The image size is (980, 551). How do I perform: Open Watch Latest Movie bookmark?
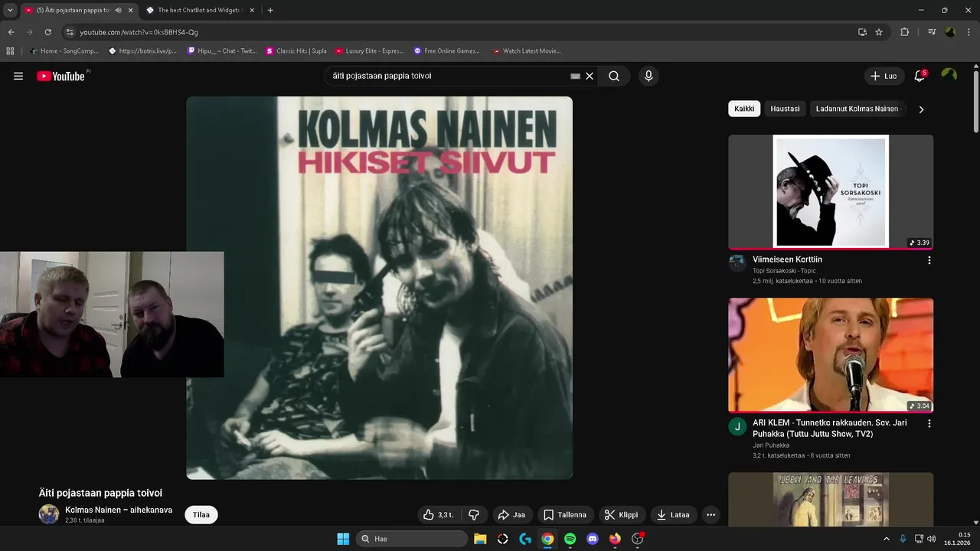tap(527, 51)
